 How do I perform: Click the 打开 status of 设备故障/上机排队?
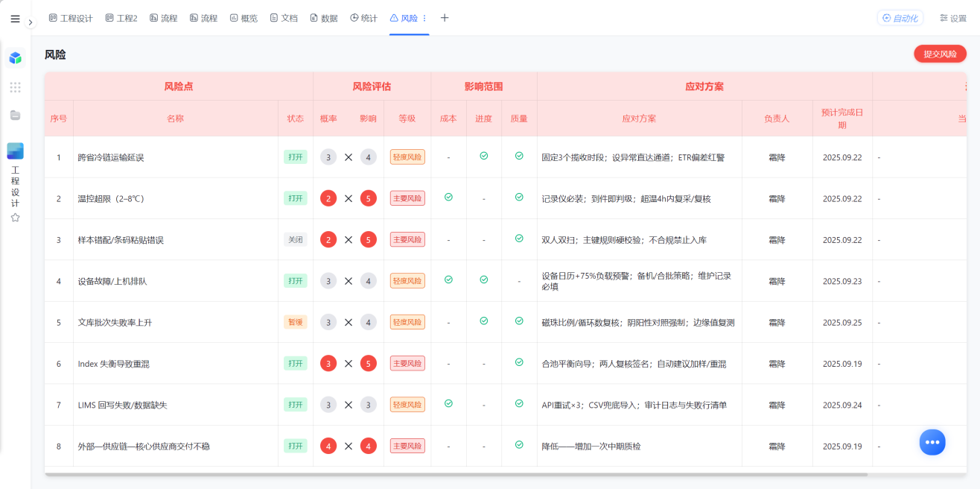click(296, 281)
